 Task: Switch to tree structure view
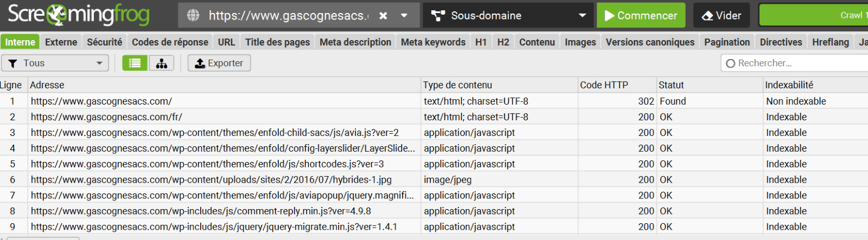coord(162,63)
